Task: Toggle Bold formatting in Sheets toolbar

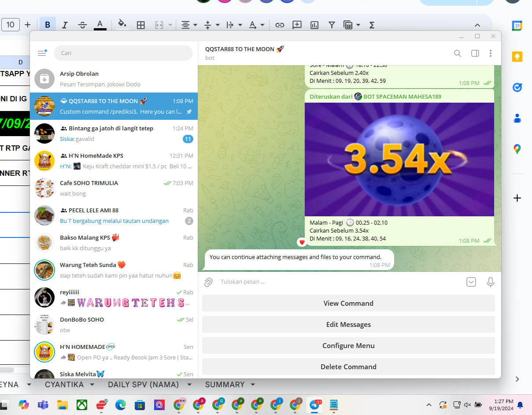Action: (48, 25)
